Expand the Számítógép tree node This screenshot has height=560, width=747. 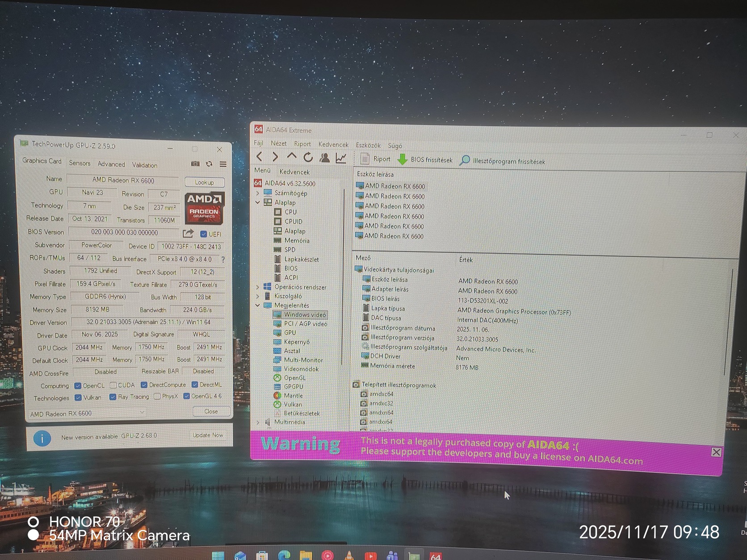(x=258, y=193)
